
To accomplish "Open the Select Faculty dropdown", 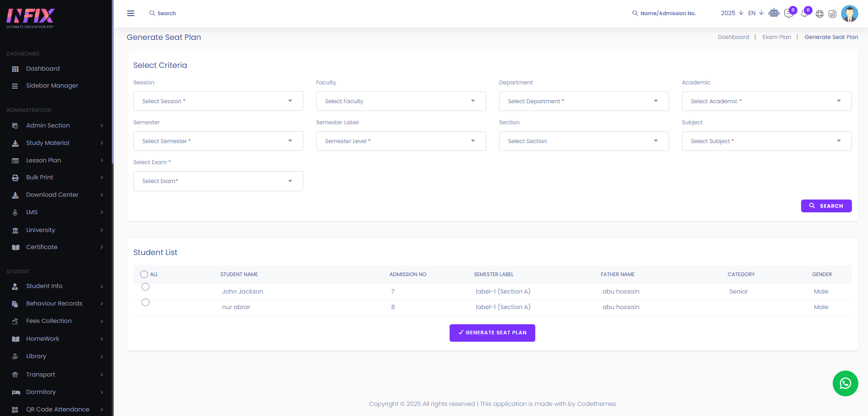I will [x=401, y=101].
